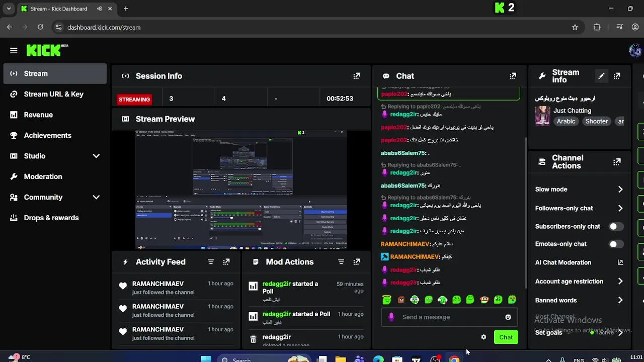Open the browser extensions puzzle icon

pos(597,27)
